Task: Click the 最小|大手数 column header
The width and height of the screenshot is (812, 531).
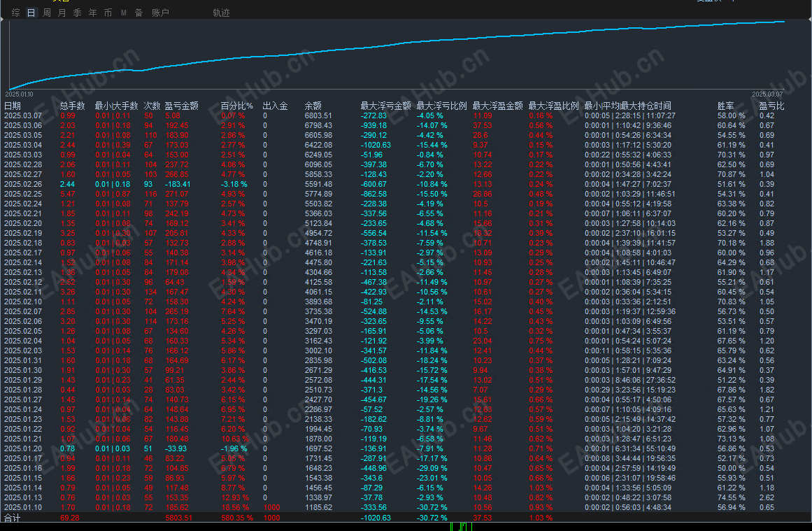Action: pyautogui.click(x=117, y=106)
